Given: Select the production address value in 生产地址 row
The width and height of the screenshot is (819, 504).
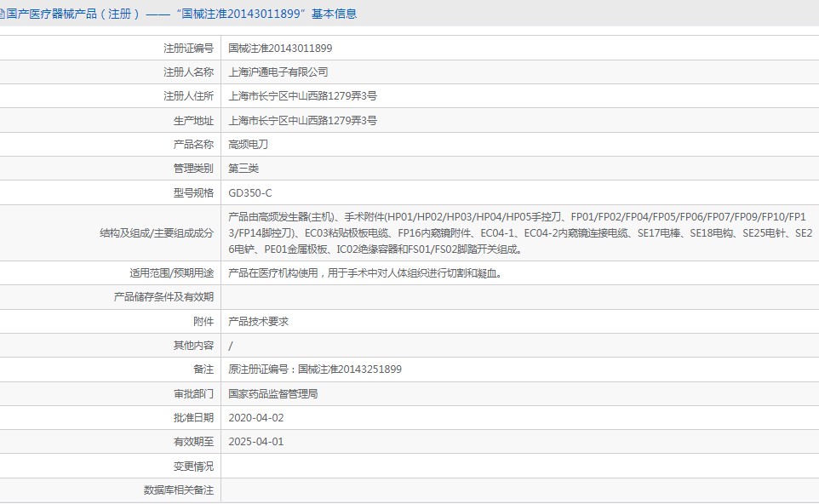Looking at the screenshot, I should [302, 121].
